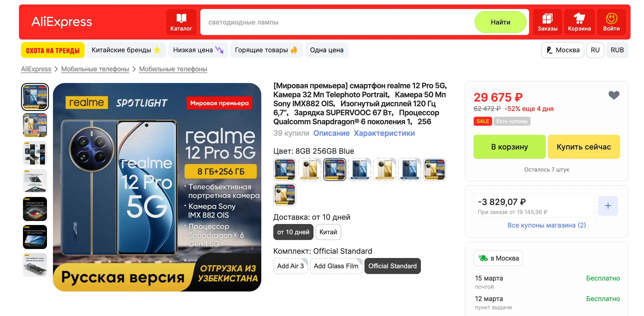Click the AliExpress logo
644x316 pixels.
(61, 21)
